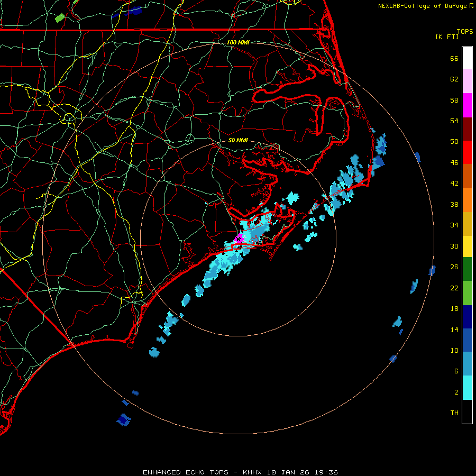Click the legend value '30'

pos(454,246)
